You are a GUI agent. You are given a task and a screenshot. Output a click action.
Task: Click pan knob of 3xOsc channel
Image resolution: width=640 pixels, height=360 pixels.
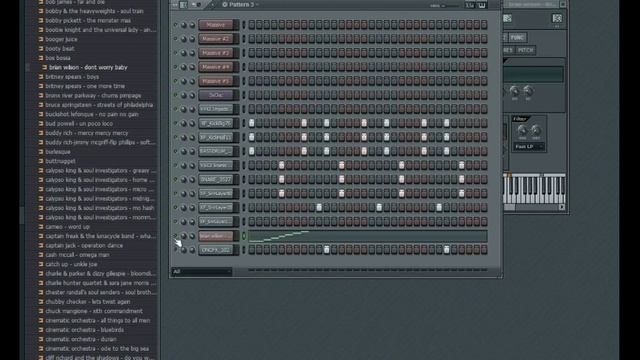pyautogui.click(x=184, y=95)
